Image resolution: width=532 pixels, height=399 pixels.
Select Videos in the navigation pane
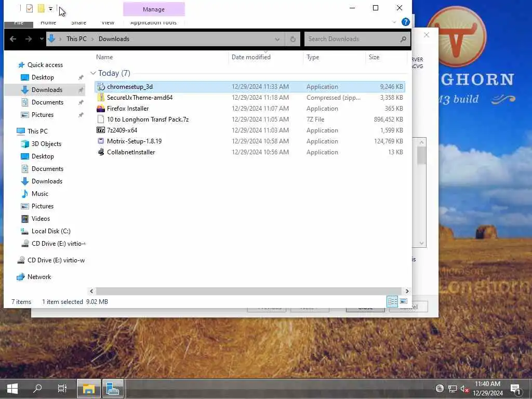point(41,219)
